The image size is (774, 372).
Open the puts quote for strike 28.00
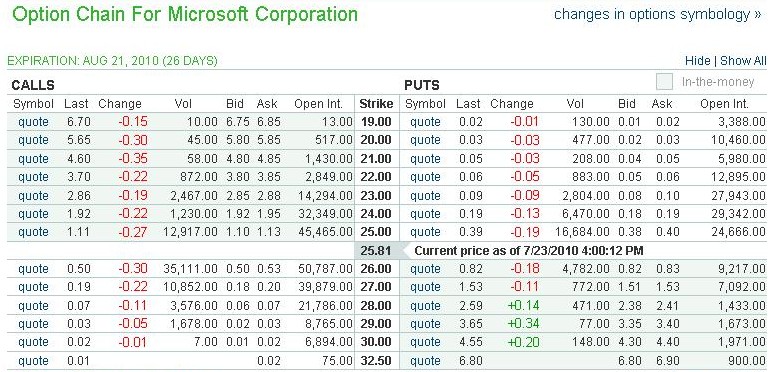coord(425,306)
